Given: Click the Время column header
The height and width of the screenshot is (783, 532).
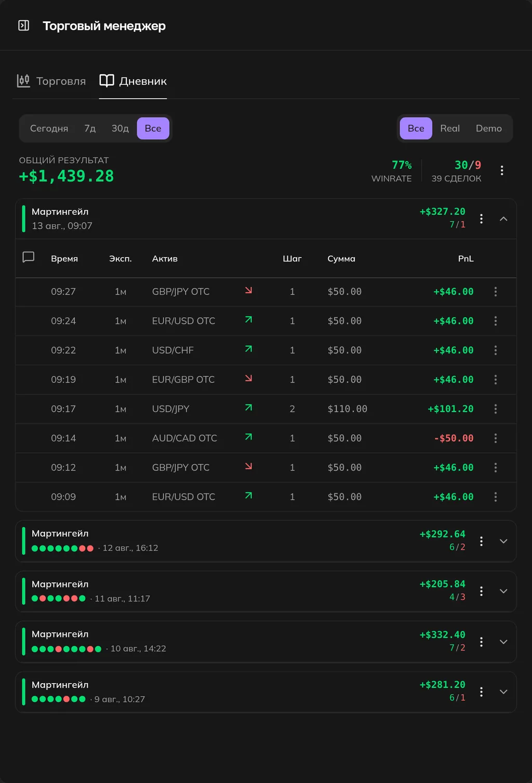Looking at the screenshot, I should (x=64, y=258).
